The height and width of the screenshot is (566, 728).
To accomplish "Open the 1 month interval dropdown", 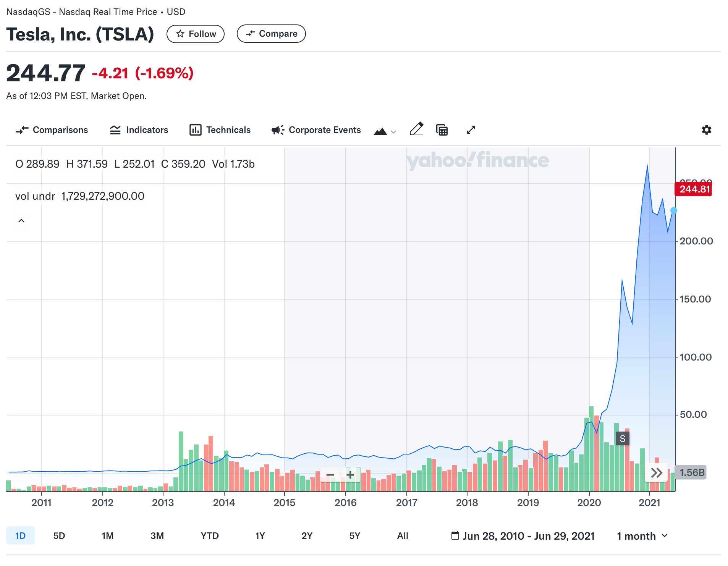I will 642,536.
